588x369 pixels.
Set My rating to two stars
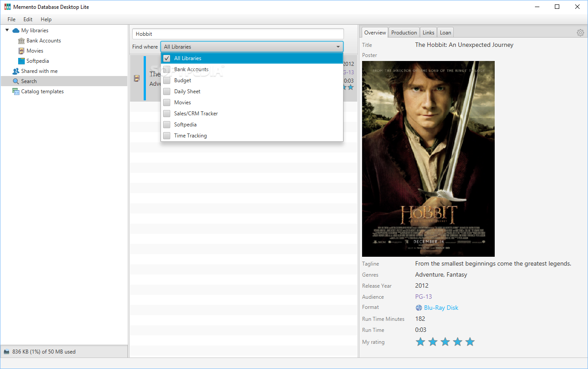[433, 342]
